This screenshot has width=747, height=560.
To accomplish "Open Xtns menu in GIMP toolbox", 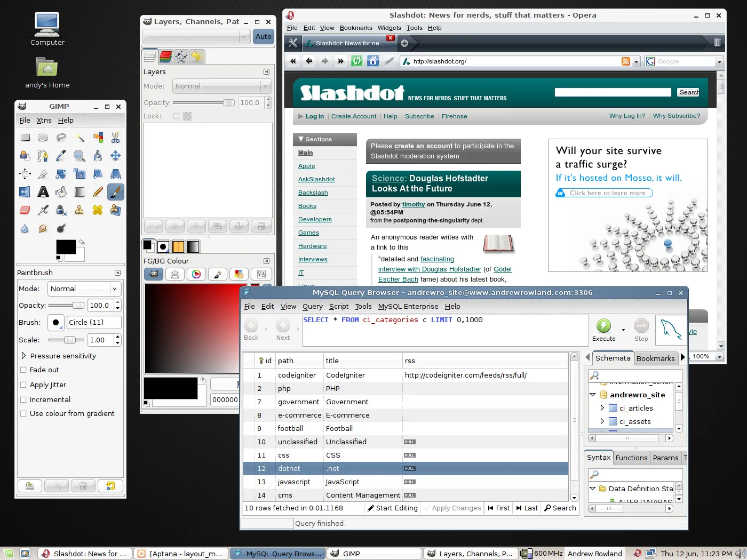I will click(x=44, y=120).
